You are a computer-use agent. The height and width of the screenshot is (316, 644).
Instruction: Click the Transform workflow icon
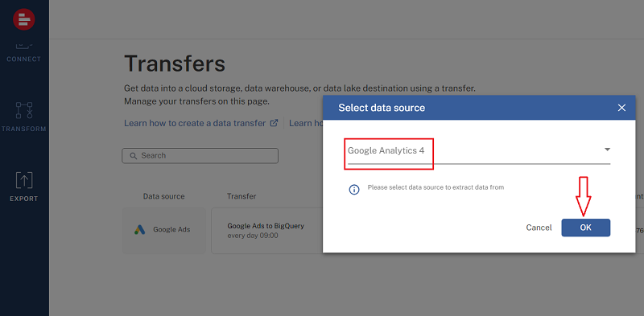[x=24, y=110]
